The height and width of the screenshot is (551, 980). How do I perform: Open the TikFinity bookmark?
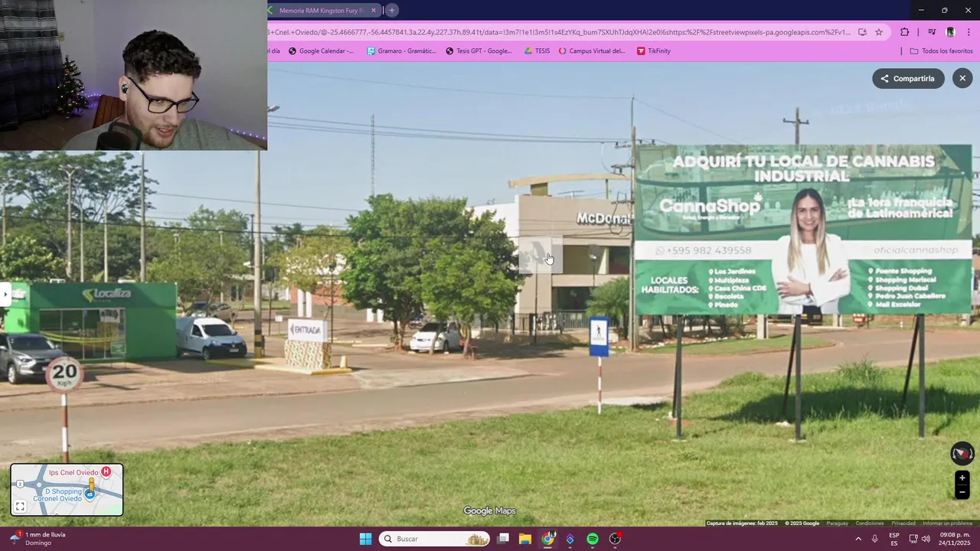tap(654, 51)
